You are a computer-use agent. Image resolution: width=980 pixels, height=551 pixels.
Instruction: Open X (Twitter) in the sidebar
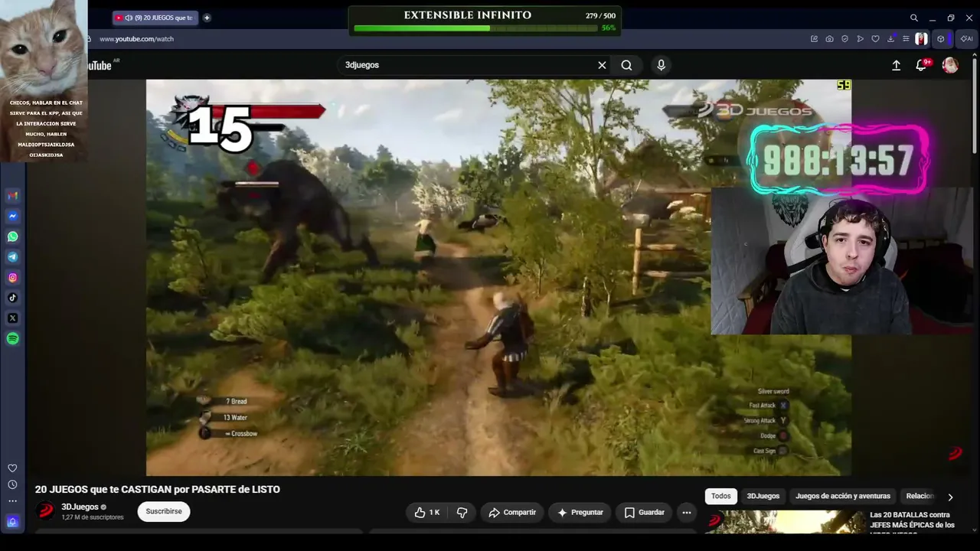(12, 318)
